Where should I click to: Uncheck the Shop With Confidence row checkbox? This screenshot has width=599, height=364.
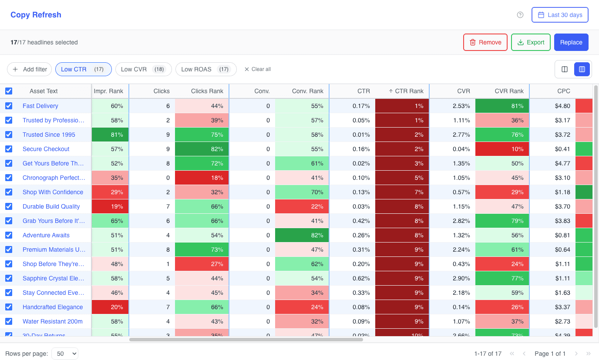pos(9,192)
